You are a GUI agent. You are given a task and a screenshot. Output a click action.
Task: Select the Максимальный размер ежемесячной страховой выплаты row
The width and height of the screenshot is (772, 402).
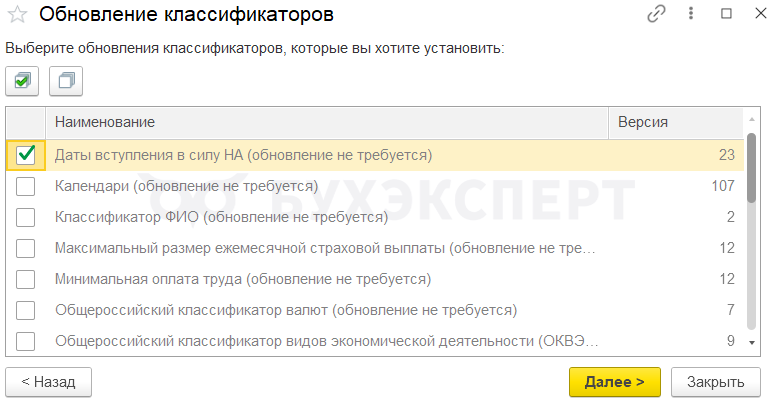click(324, 248)
